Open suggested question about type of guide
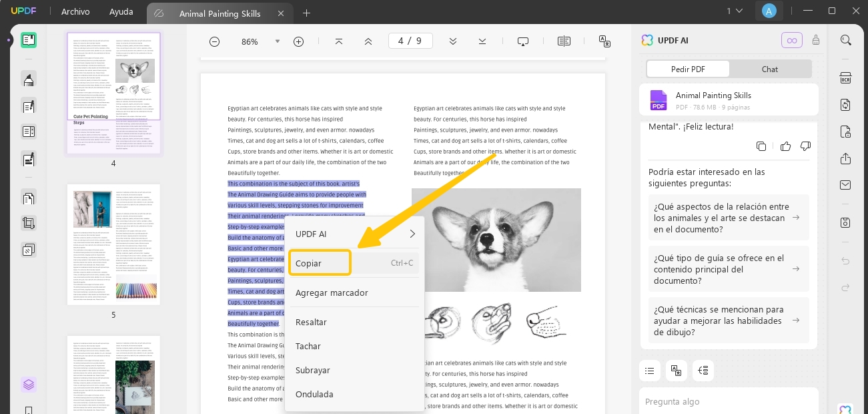This screenshot has width=868, height=414. click(x=729, y=269)
